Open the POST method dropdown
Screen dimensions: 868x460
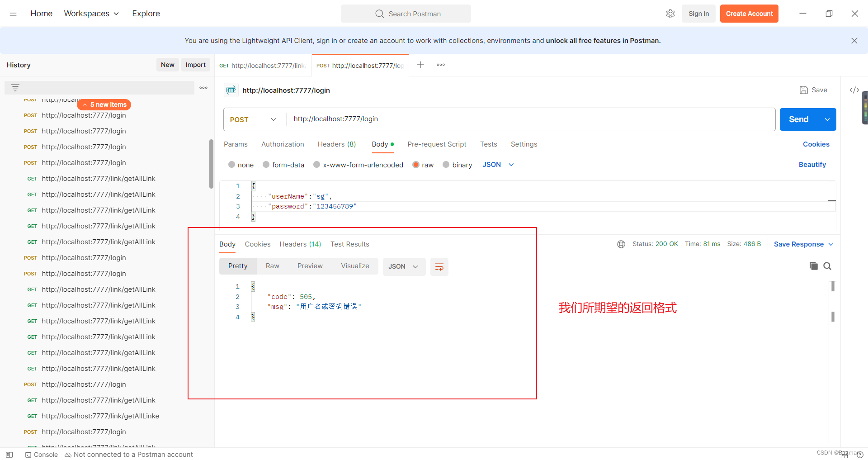click(253, 119)
